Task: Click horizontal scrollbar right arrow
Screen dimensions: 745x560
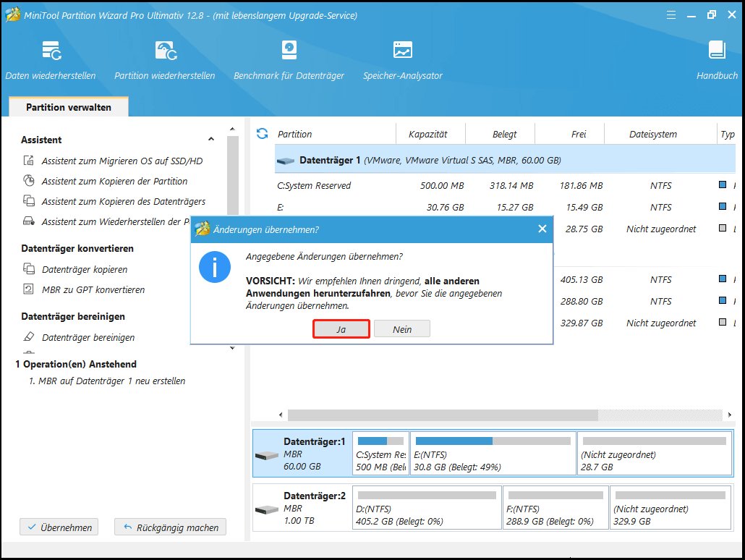Action: tap(730, 415)
